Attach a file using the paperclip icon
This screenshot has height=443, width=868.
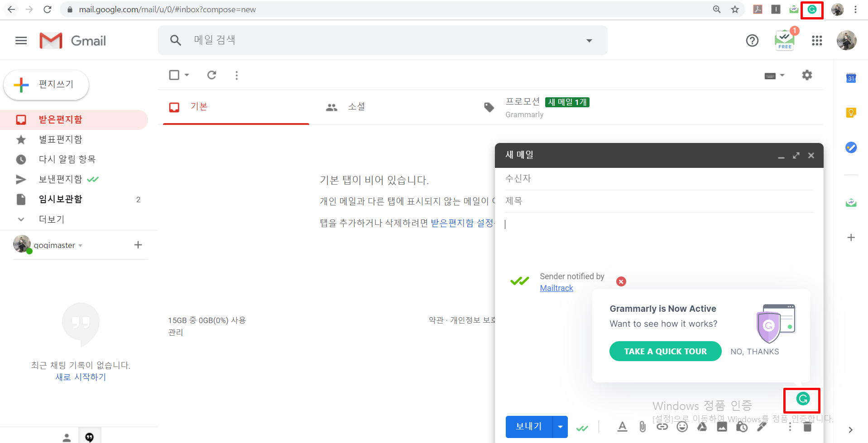(x=642, y=426)
